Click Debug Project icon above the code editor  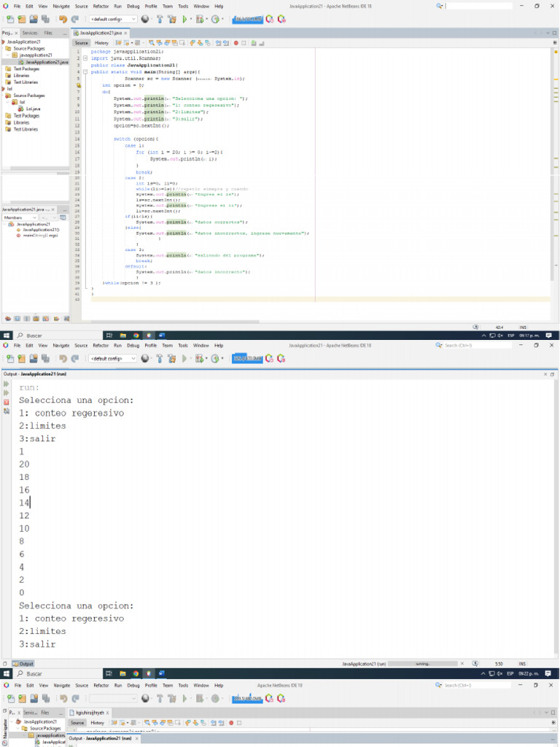coord(200,19)
